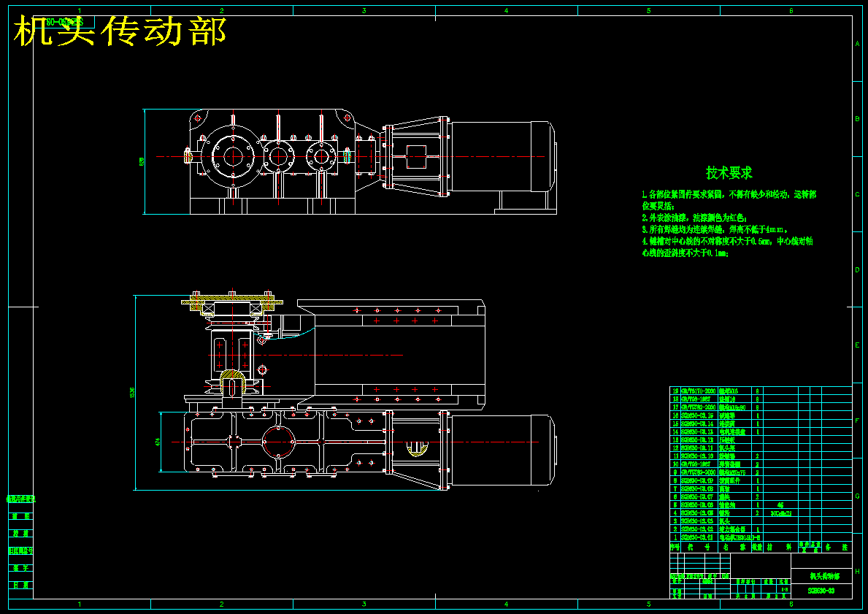Image resolution: width=868 pixels, height=614 pixels.
Task: Select the 技术要求 heading
Action: click(729, 173)
